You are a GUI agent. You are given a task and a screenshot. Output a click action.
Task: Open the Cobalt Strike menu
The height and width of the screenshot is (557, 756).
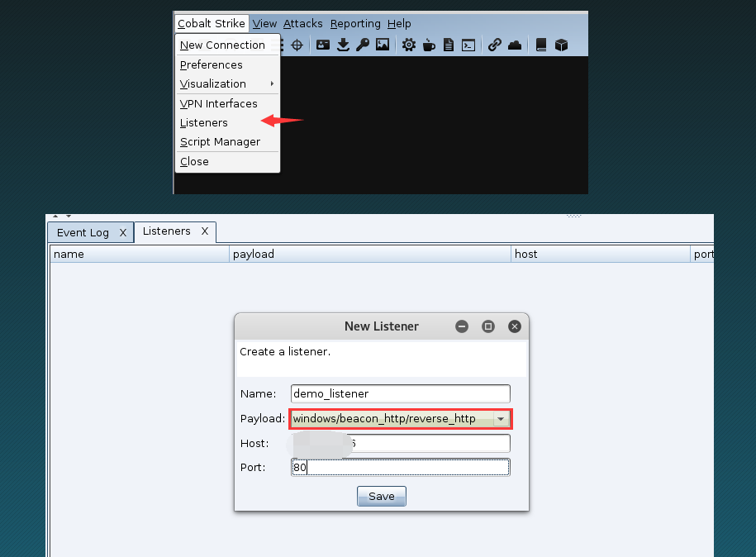pyautogui.click(x=212, y=23)
